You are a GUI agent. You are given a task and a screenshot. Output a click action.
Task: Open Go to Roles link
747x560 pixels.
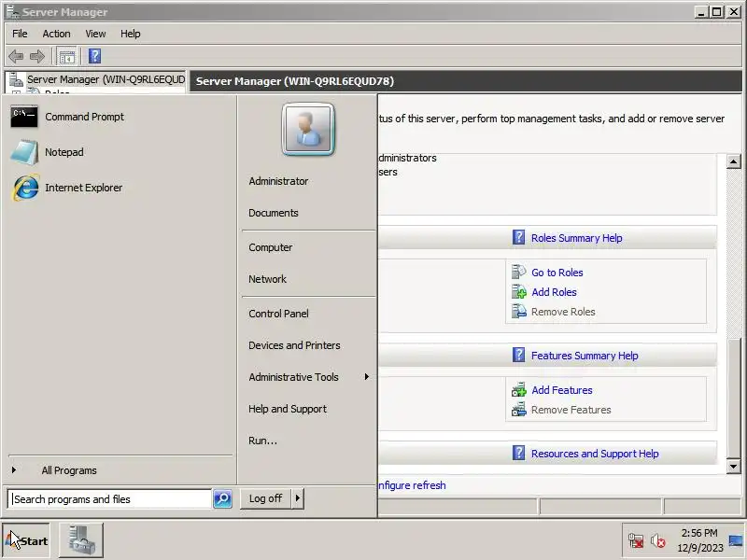[557, 273]
